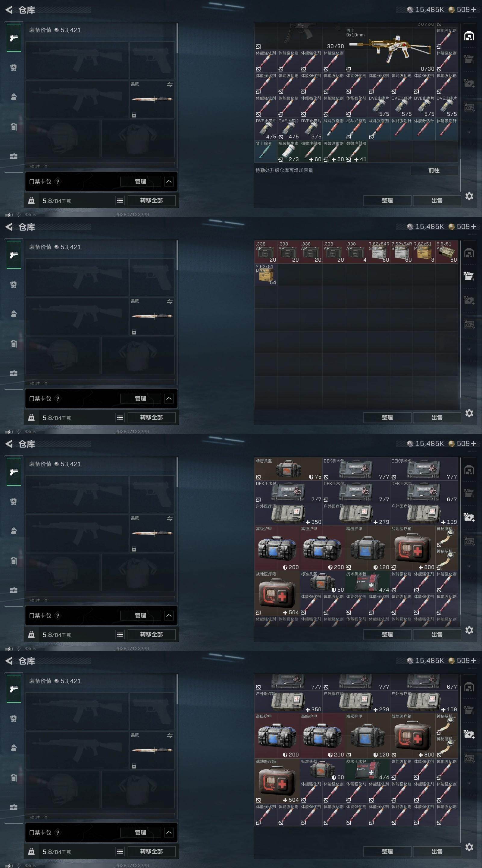482x868 pixels.
Task: Click 出售 beneath the 前往 button
Action: [x=437, y=200]
